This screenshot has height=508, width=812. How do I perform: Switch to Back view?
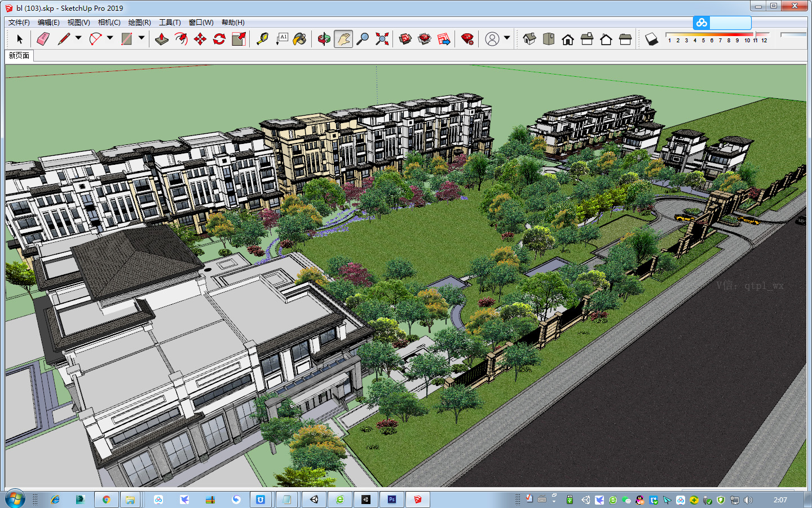tap(606, 39)
